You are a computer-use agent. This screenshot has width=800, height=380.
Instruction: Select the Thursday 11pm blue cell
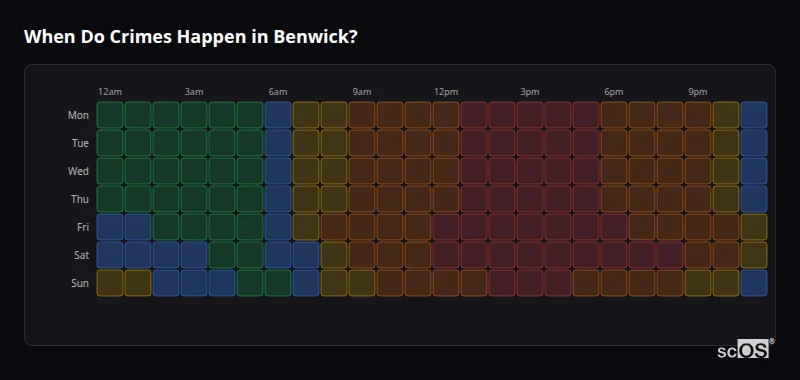click(x=754, y=199)
